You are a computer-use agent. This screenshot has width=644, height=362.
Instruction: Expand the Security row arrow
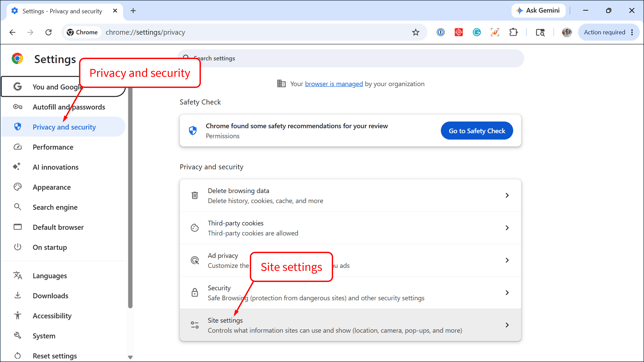point(507,293)
